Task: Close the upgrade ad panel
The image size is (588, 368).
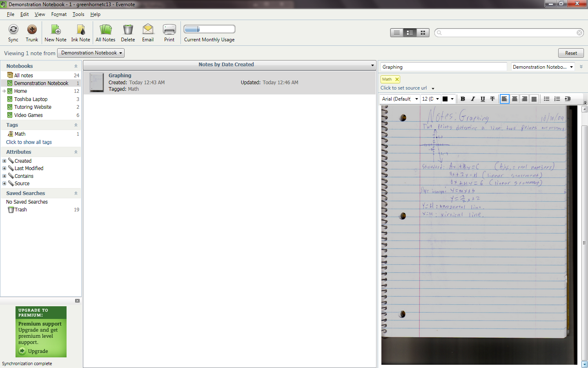Action: (x=78, y=301)
